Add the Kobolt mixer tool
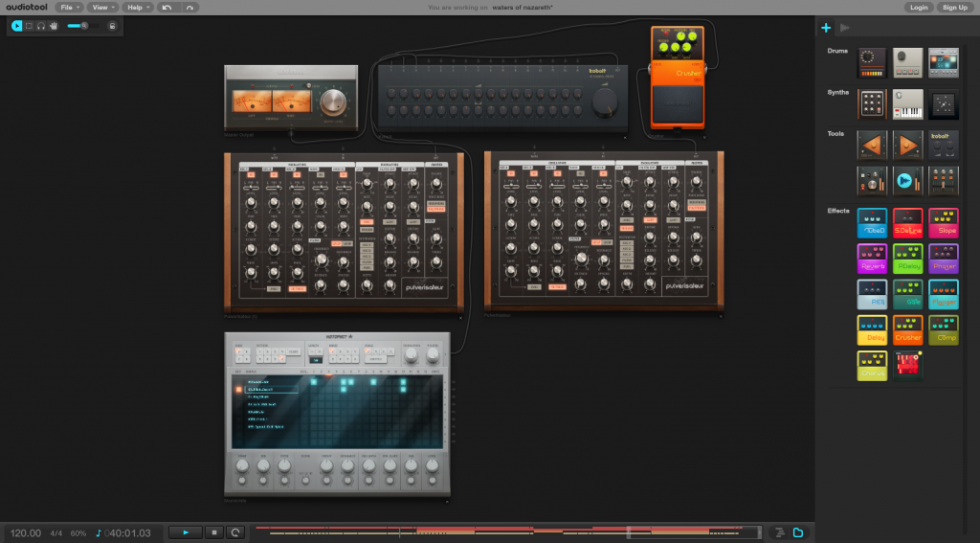Screen dimensions: 980x543 (943, 146)
